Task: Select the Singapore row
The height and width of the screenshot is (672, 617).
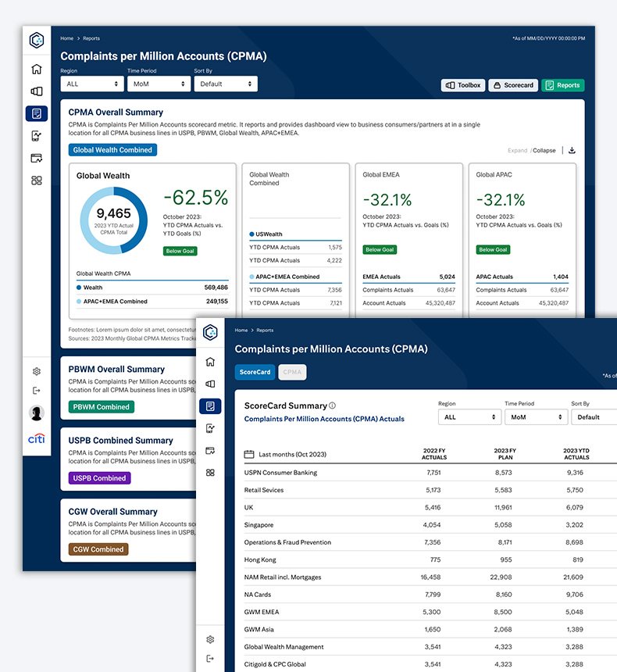Action: (x=430, y=524)
